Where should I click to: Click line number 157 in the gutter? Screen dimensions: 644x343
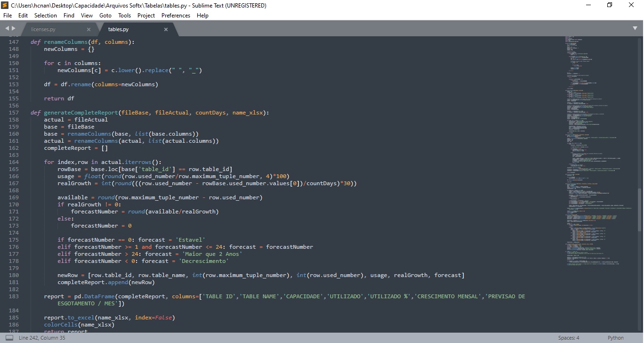pos(14,113)
